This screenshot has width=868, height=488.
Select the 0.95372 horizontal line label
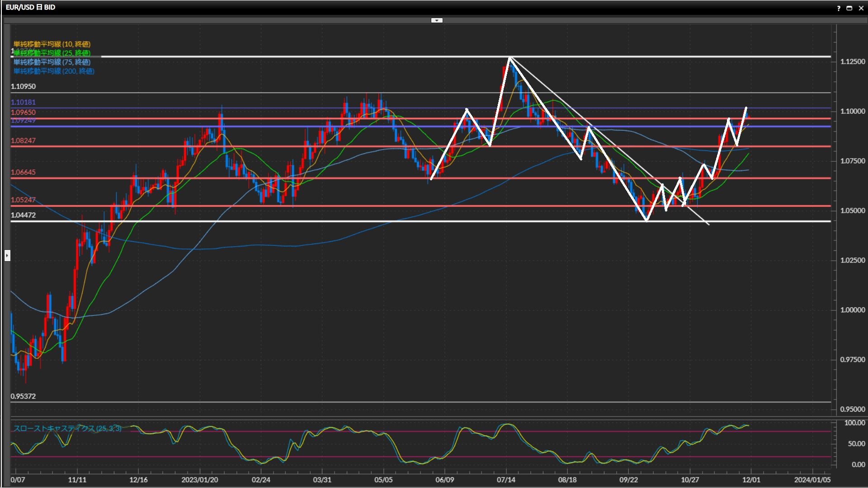23,396
